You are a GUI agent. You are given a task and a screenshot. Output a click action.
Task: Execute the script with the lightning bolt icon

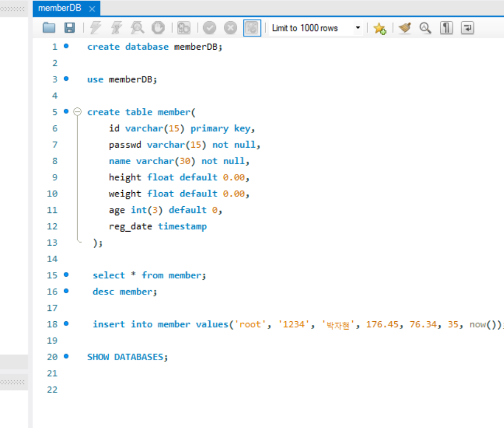(95, 28)
